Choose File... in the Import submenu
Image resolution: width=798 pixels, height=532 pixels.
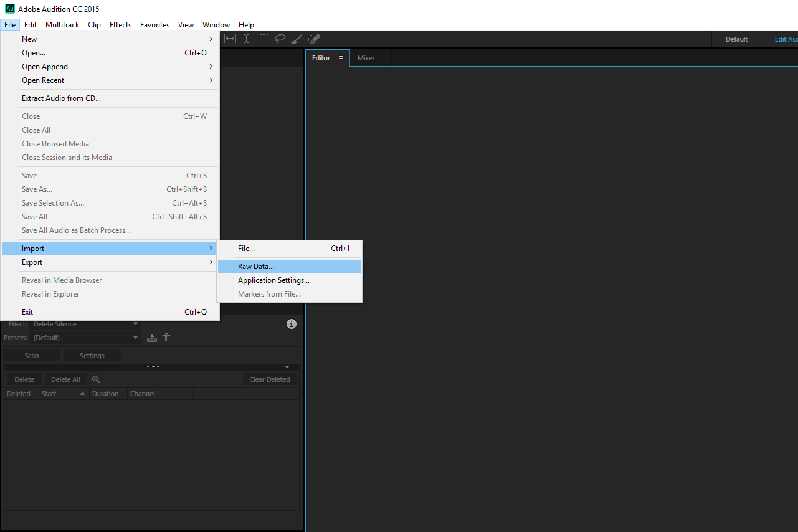tap(289, 249)
